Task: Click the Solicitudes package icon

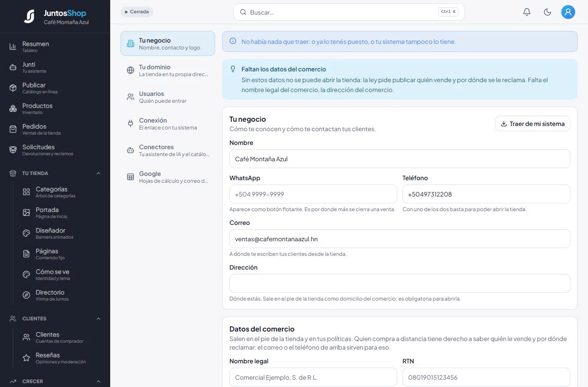Action: point(13,150)
